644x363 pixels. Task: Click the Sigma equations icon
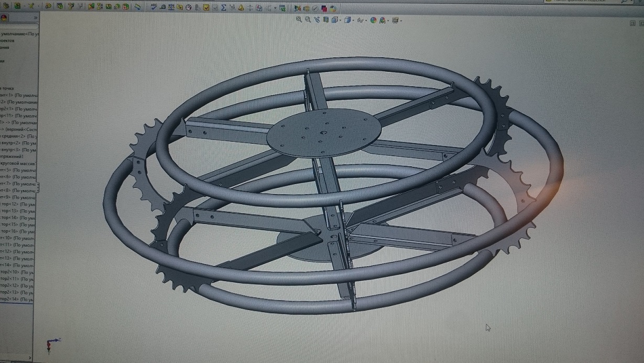(224, 8)
